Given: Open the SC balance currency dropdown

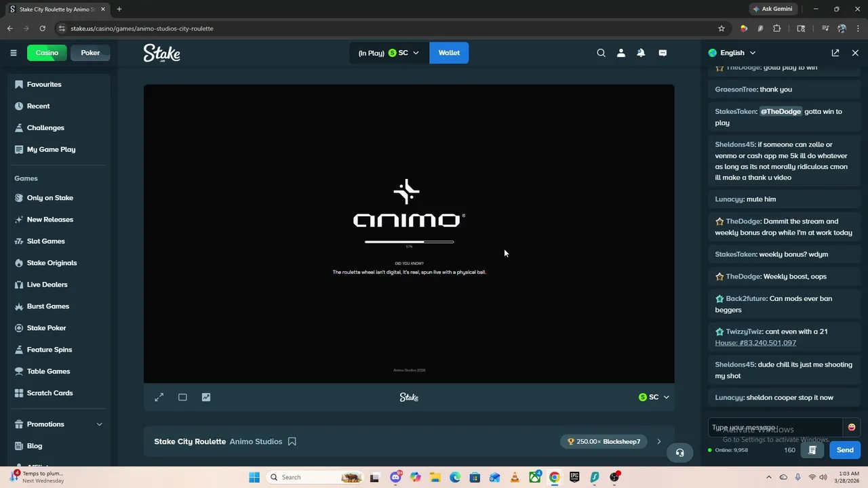Looking at the screenshot, I should point(389,53).
